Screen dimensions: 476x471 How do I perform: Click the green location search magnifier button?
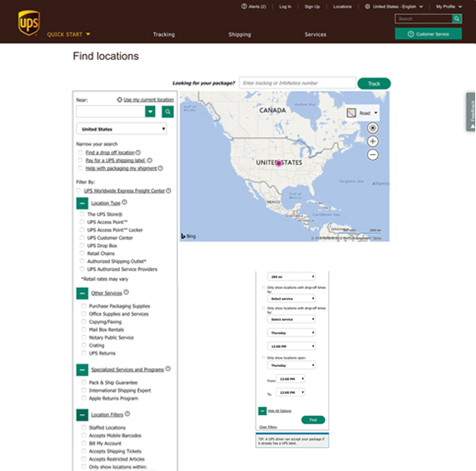click(x=167, y=112)
